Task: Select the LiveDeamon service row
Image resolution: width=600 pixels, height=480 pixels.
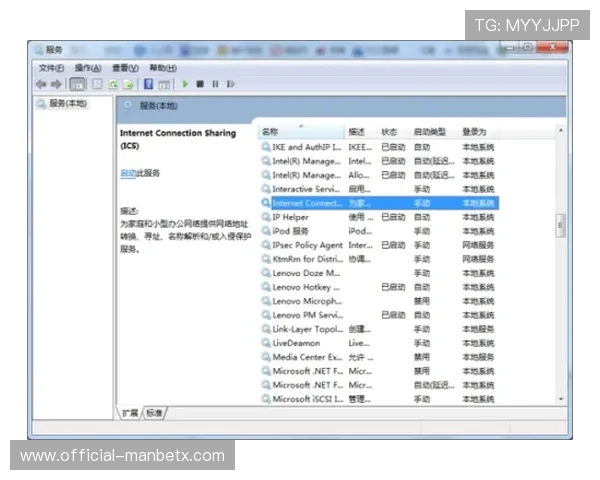Action: click(380, 343)
